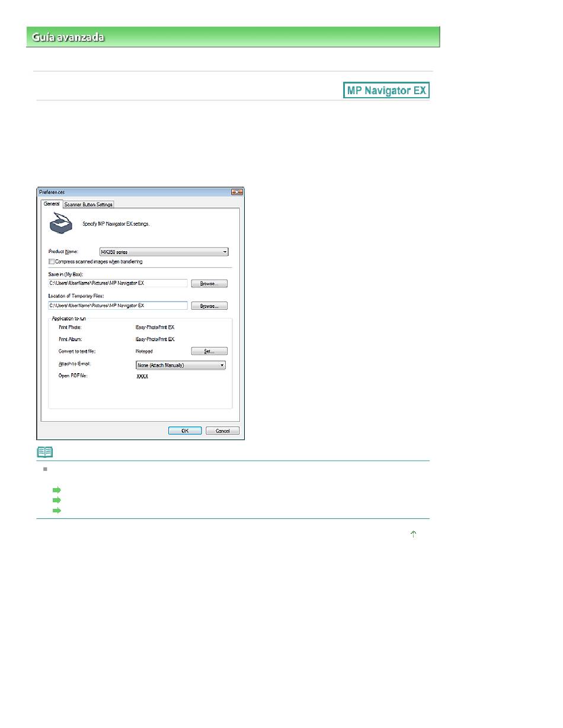Close the Preferences dialog with red X
This screenshot has height=728, width=563.
tap(236, 192)
